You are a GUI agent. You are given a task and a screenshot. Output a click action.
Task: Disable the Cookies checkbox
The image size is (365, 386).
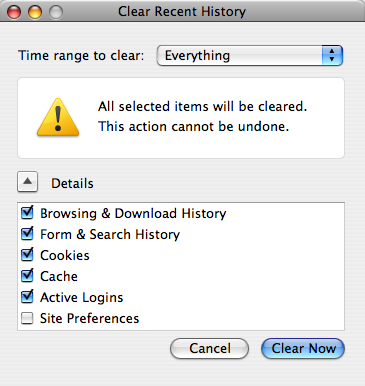click(27, 255)
